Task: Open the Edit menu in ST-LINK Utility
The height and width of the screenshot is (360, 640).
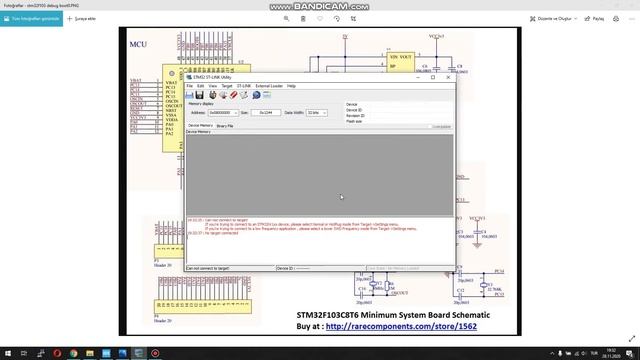Action: (200, 86)
